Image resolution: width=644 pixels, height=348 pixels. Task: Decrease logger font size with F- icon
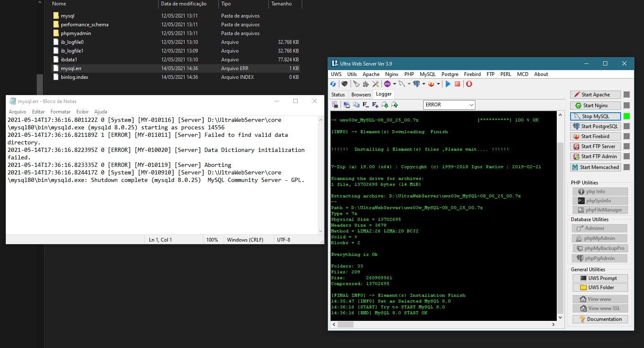coord(366,105)
